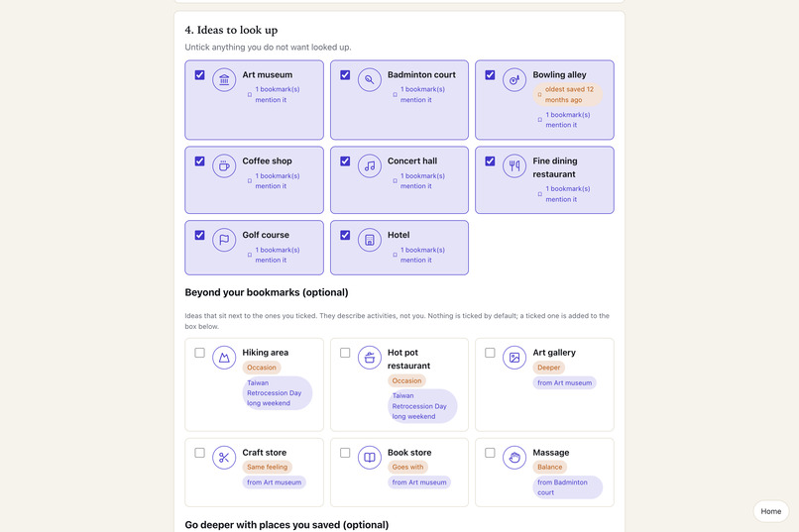
Task: Click the Art museum building icon
Action: [224, 80]
